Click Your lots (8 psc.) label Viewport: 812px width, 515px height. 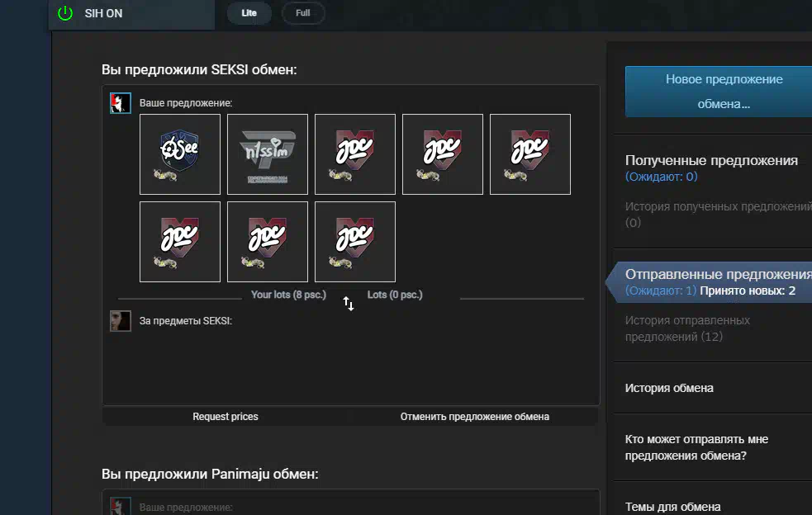pyautogui.click(x=288, y=295)
